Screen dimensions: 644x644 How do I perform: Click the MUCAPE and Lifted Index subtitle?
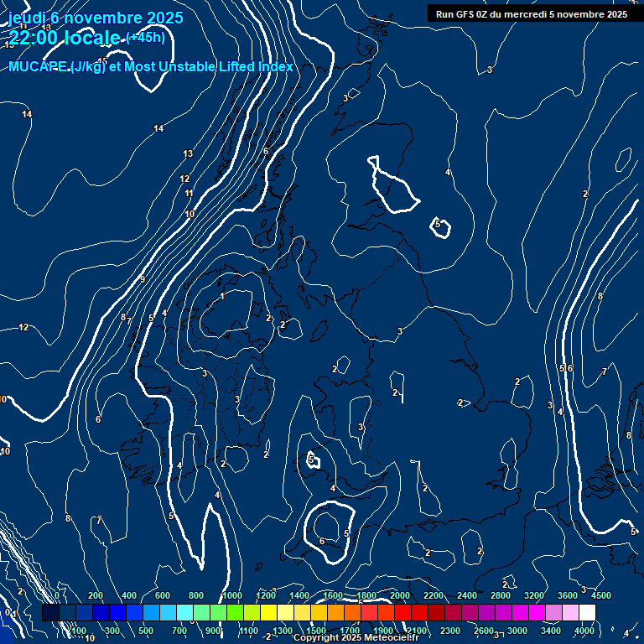(151, 67)
